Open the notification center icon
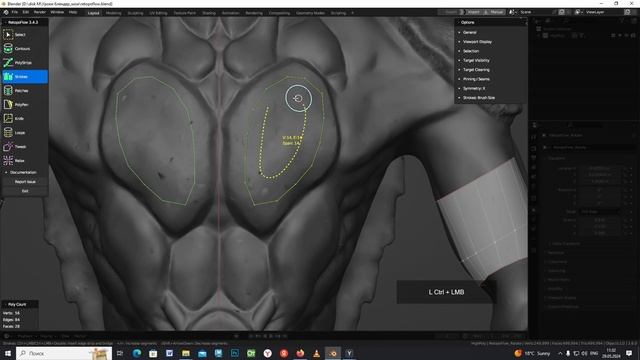 tap(629, 353)
